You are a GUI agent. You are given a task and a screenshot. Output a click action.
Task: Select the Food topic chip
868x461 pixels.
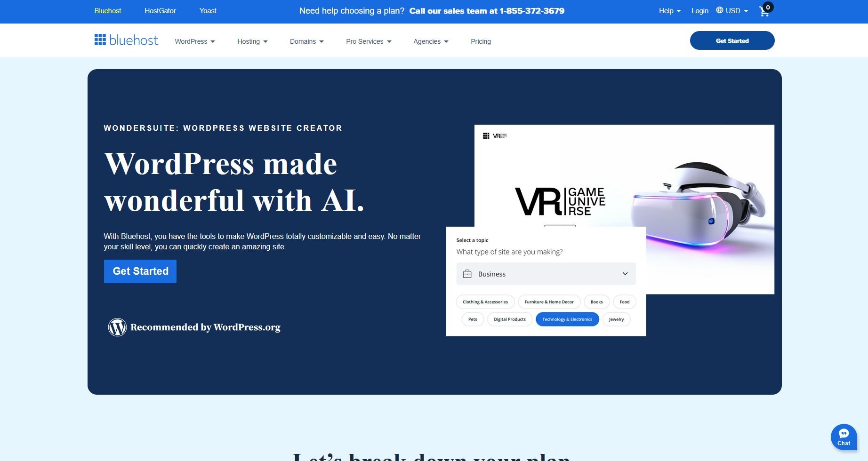click(x=625, y=302)
